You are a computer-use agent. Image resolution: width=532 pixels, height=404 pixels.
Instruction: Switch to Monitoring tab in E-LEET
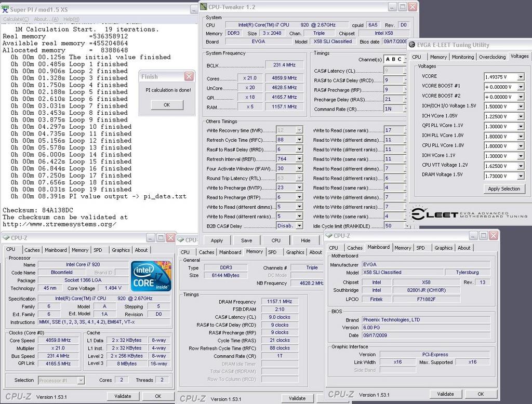[x=463, y=57]
